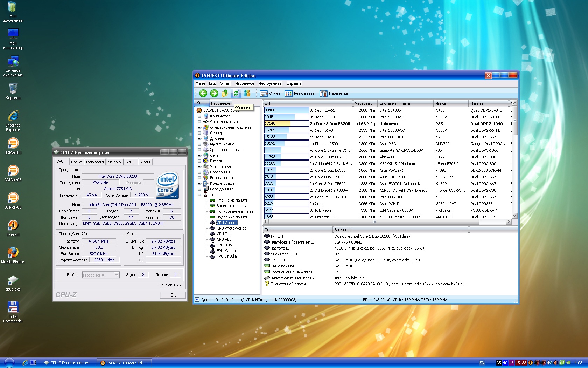The image size is (588, 368).
Task: Switch to the Mainboard tab in CPU-Z
Action: pyautogui.click(x=95, y=162)
